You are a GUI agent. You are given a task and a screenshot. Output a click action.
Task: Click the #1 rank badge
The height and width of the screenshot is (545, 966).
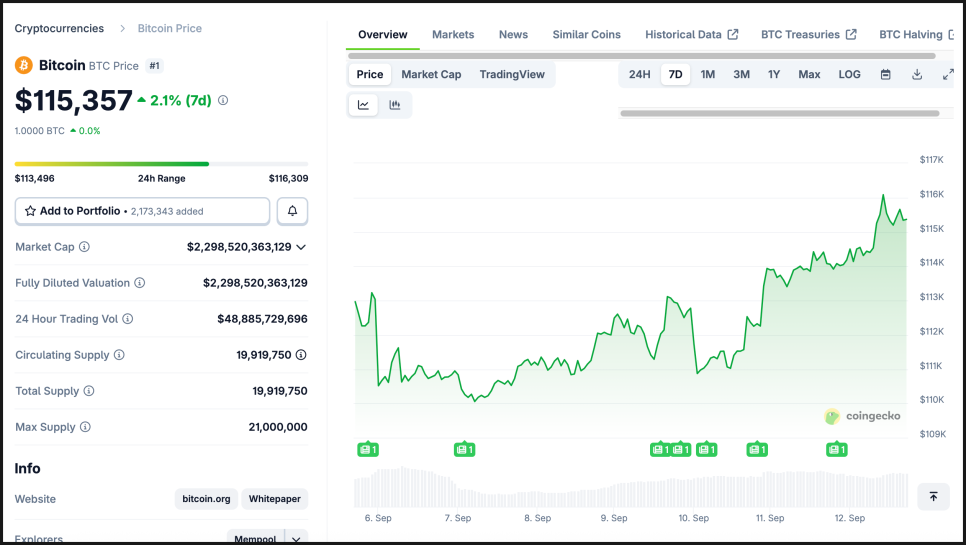pos(155,66)
